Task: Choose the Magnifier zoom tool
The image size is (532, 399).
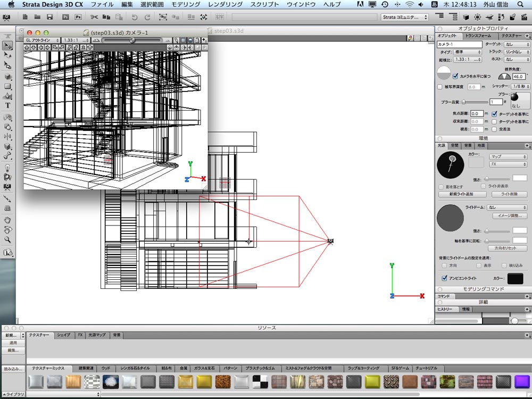Action: pyautogui.click(x=7, y=239)
